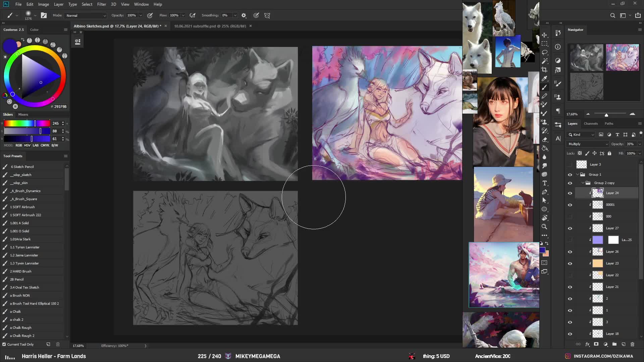Open the Layer menu

tap(58, 4)
